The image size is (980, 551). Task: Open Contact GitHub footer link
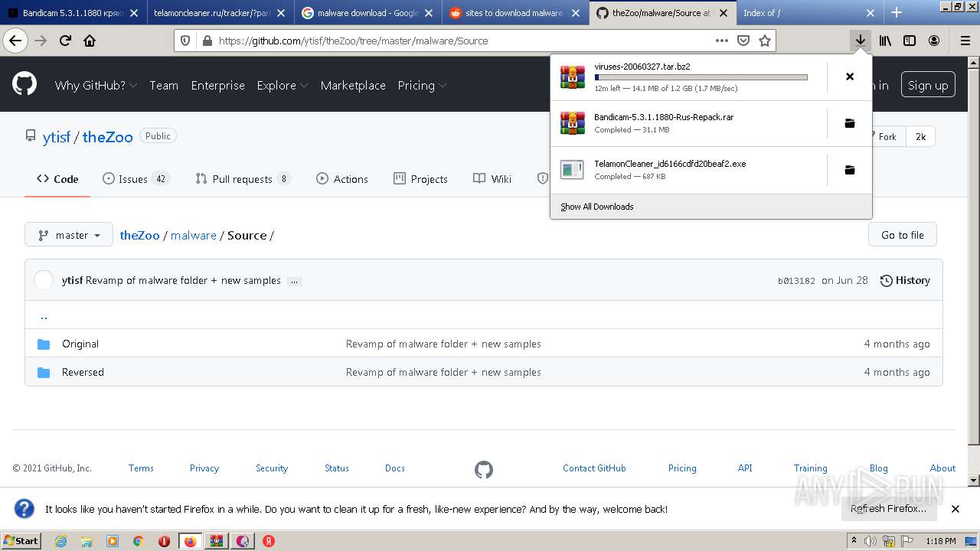point(594,468)
